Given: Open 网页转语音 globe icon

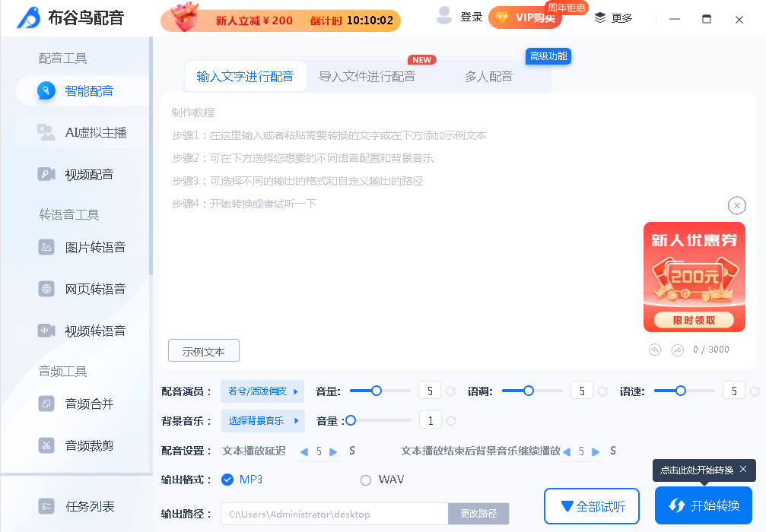Looking at the screenshot, I should tap(46, 289).
